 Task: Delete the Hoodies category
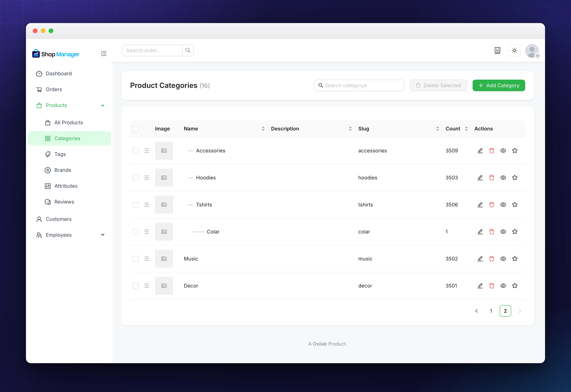(x=492, y=178)
